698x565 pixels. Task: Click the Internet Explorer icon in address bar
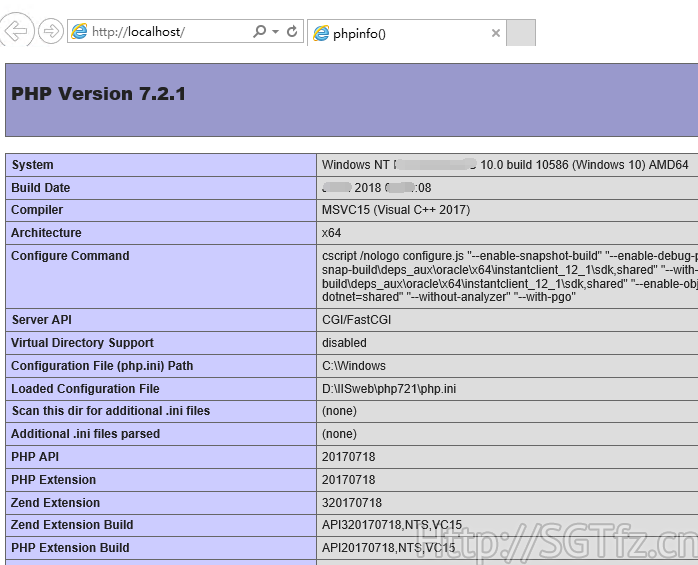point(80,31)
